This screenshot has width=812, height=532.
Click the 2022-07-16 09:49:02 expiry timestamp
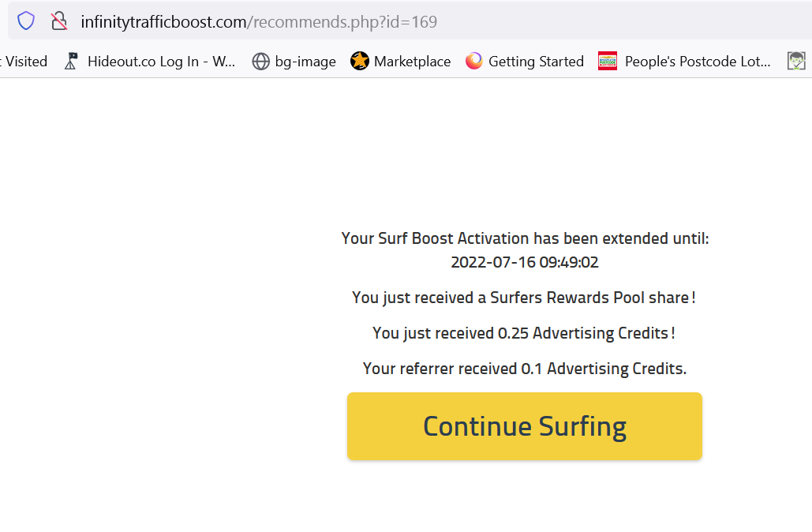pos(525,262)
